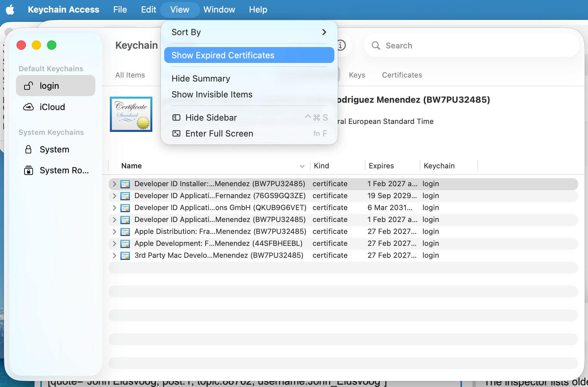The image size is (588, 387).
Task: Open the Help menu
Action: 258,10
